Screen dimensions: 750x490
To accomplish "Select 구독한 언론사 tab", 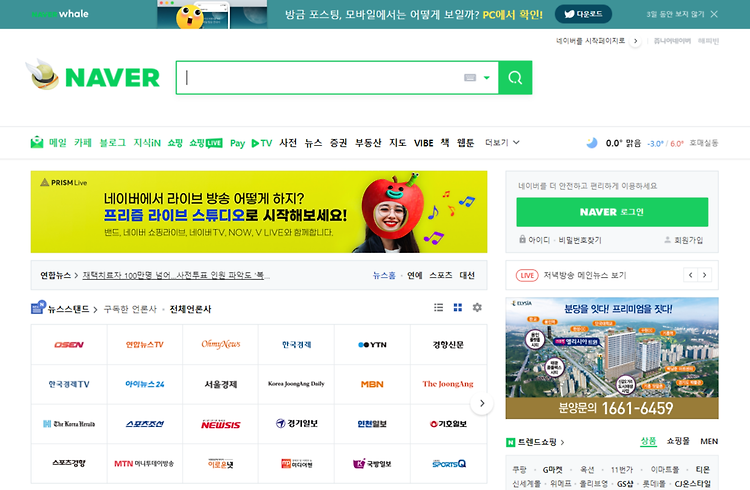I will 131,309.
